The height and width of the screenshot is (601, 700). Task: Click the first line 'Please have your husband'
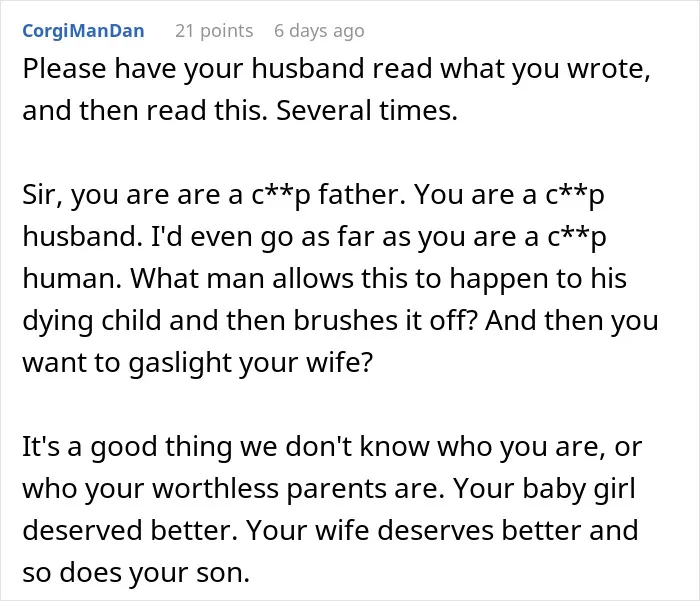click(336, 69)
